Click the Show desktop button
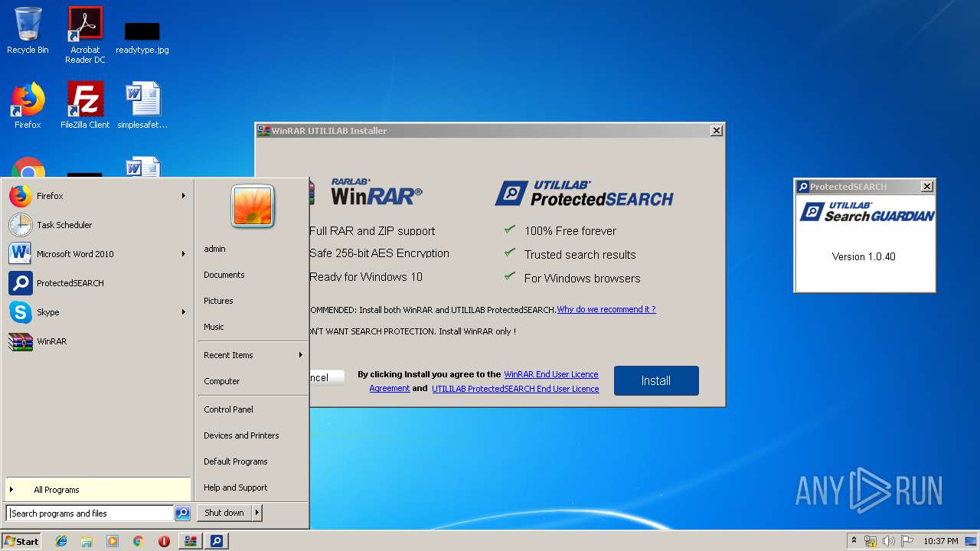Image resolution: width=980 pixels, height=551 pixels. click(972, 541)
